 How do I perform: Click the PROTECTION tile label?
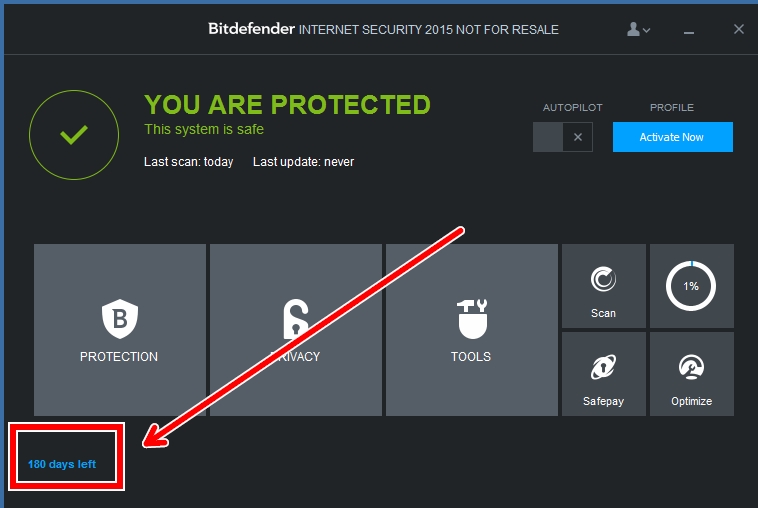pyautogui.click(x=119, y=356)
